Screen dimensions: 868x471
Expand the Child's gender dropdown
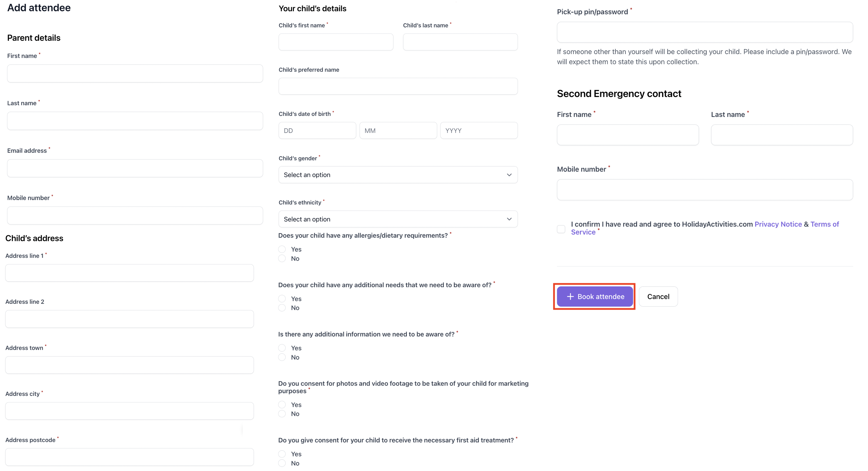click(x=398, y=175)
